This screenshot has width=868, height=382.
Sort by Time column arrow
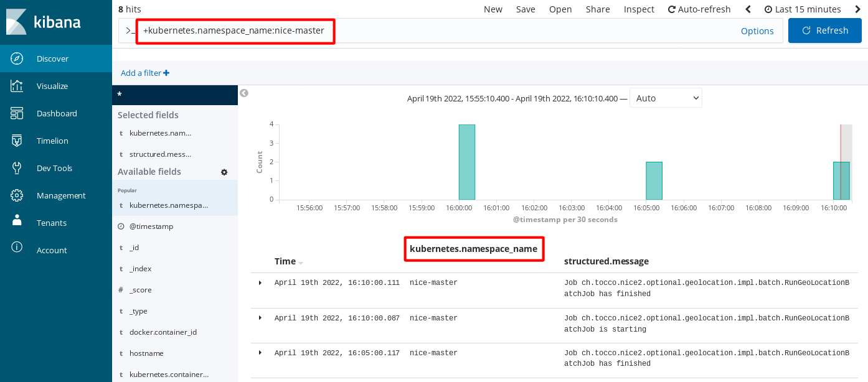pyautogui.click(x=301, y=263)
